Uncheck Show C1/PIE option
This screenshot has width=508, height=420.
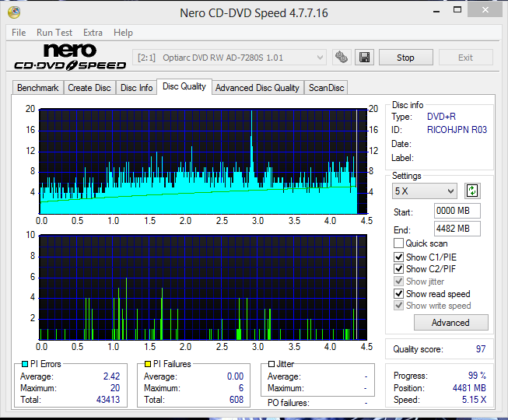[399, 257]
